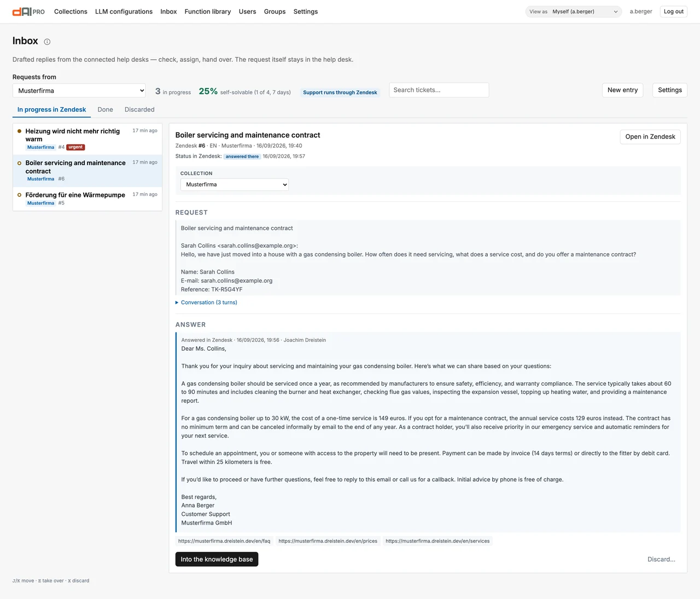Image resolution: width=700 pixels, height=599 pixels.
Task: Click the Reference TK-R5G4YF line
Action: [x=212, y=289]
